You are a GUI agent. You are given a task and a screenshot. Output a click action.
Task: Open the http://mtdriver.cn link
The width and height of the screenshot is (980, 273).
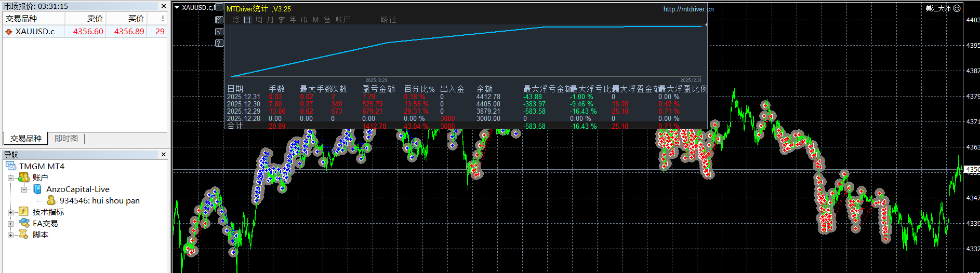point(688,9)
